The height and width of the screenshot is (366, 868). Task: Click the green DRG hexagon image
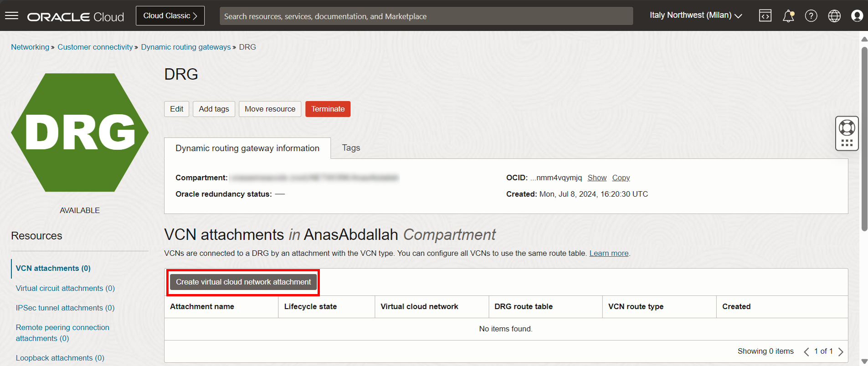click(x=80, y=132)
